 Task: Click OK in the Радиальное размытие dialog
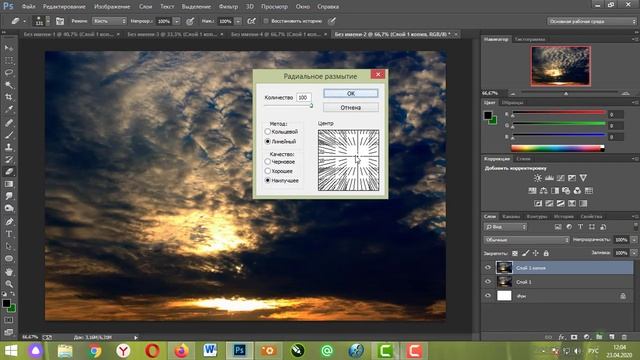(351, 93)
